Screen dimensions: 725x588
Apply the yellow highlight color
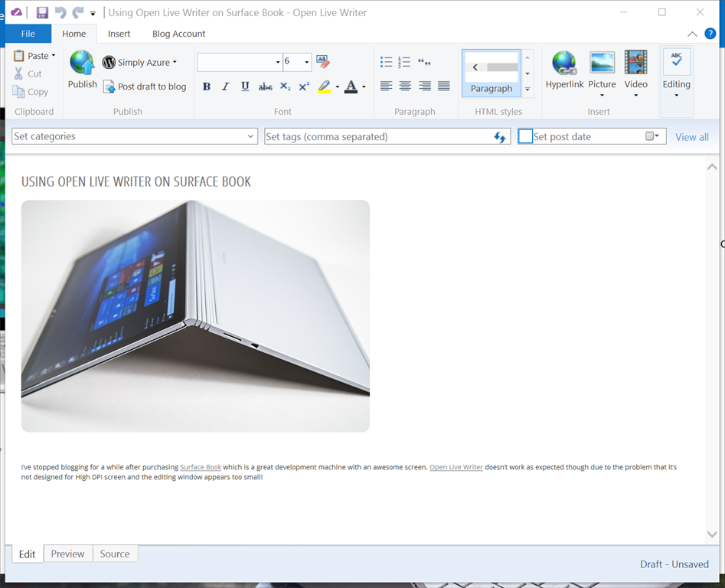(x=325, y=87)
